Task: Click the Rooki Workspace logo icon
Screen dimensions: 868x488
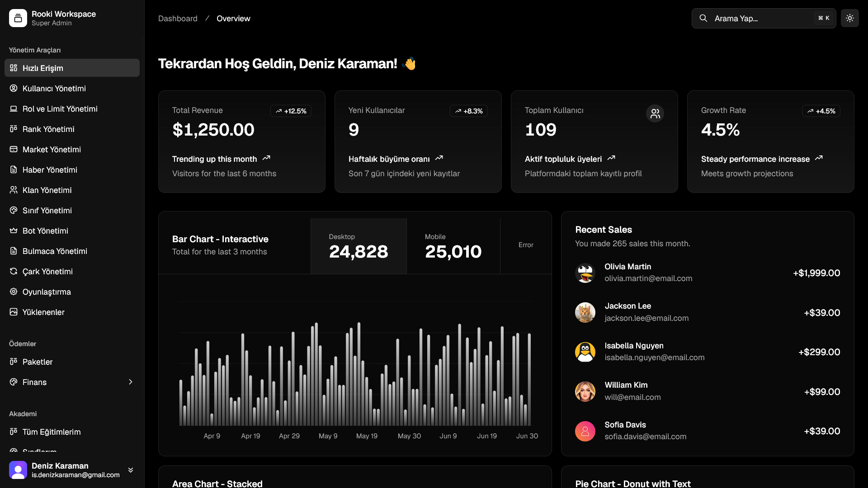Action: (x=18, y=18)
